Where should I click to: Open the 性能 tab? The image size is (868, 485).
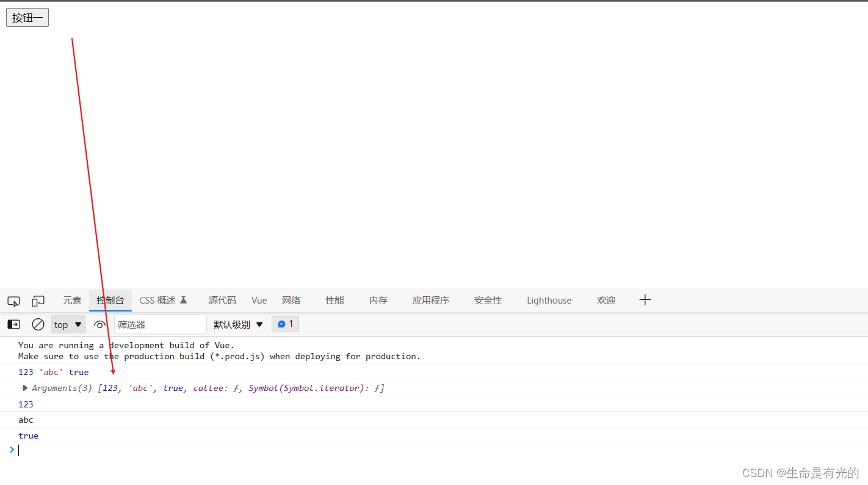[335, 301]
